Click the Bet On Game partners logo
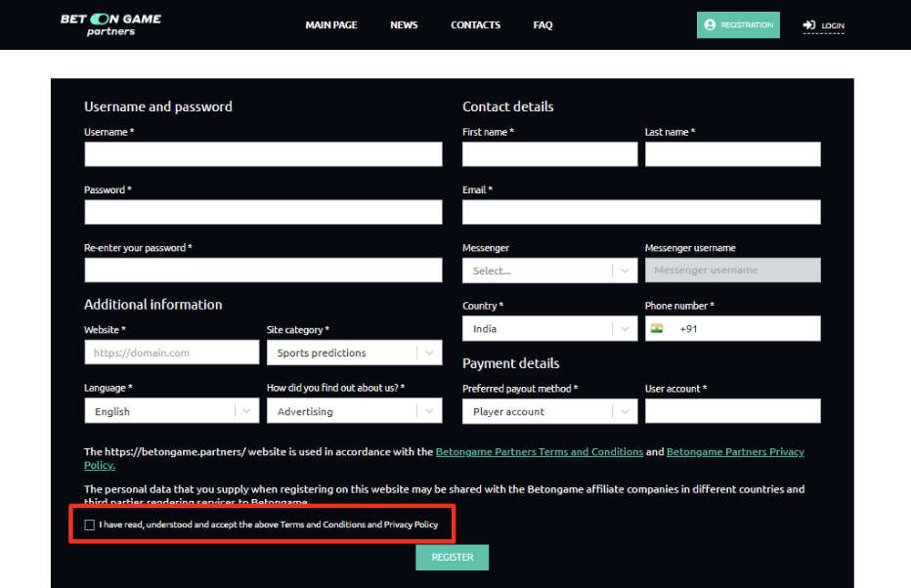The width and height of the screenshot is (911, 588). tap(110, 24)
